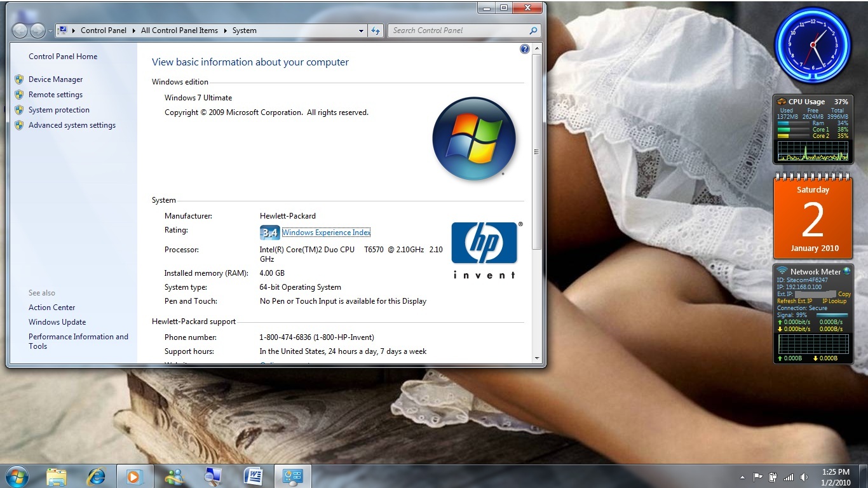Show hidden tray icons arrow
868x488 pixels.
coord(742,477)
